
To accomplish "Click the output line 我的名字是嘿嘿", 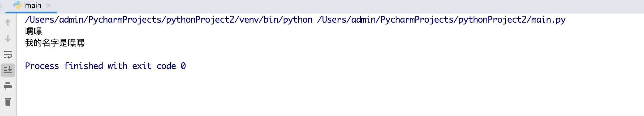I will 55,43.
